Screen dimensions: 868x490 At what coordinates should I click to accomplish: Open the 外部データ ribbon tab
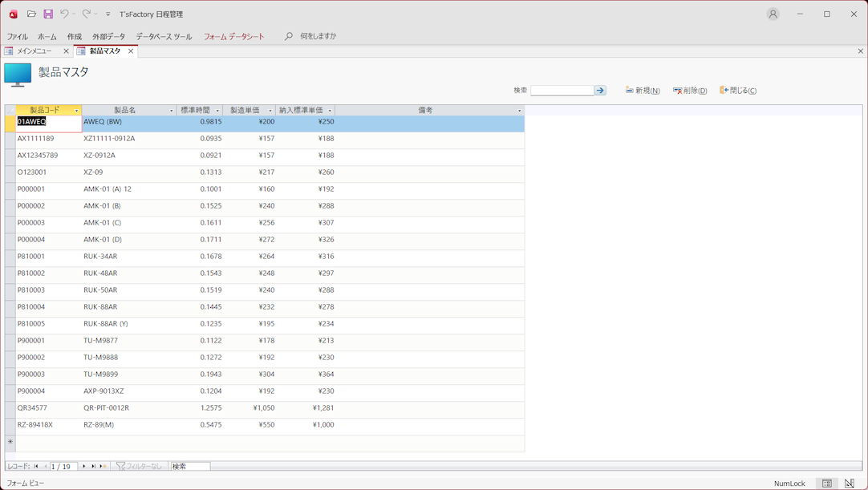coord(108,36)
